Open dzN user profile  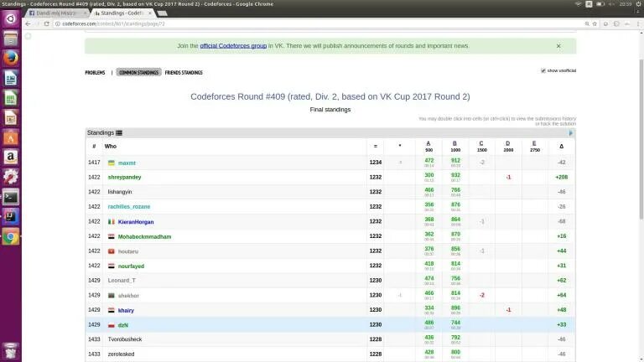pyautogui.click(x=123, y=325)
